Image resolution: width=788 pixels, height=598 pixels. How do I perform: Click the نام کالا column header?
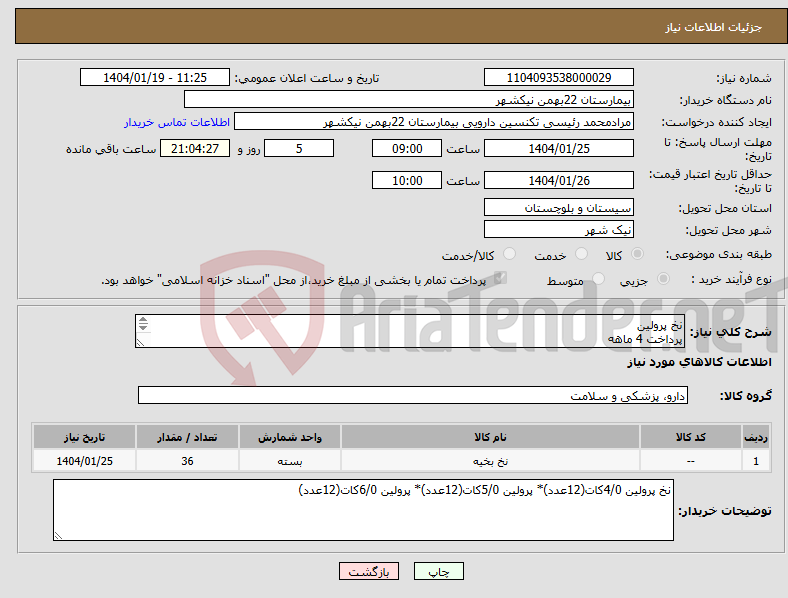[x=490, y=437]
